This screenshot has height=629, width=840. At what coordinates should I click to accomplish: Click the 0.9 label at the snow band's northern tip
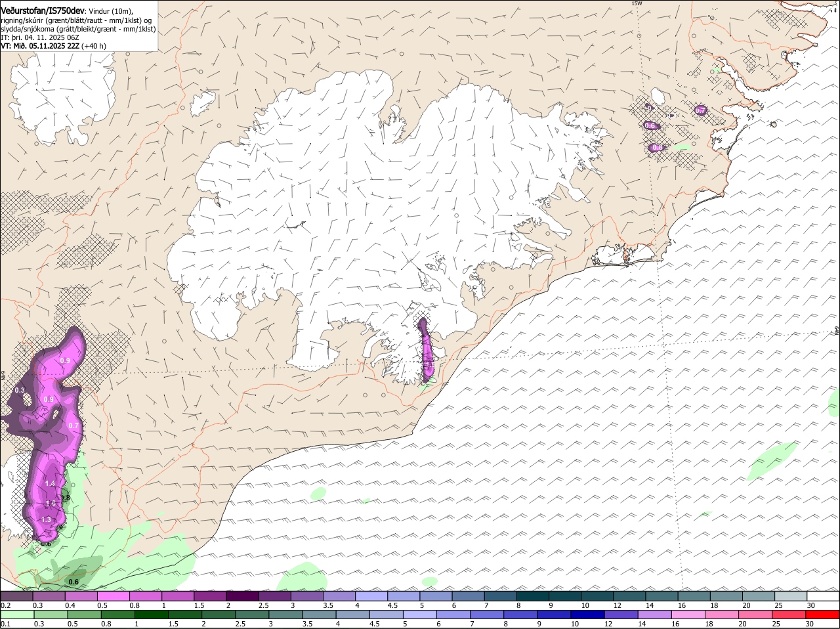65,360
